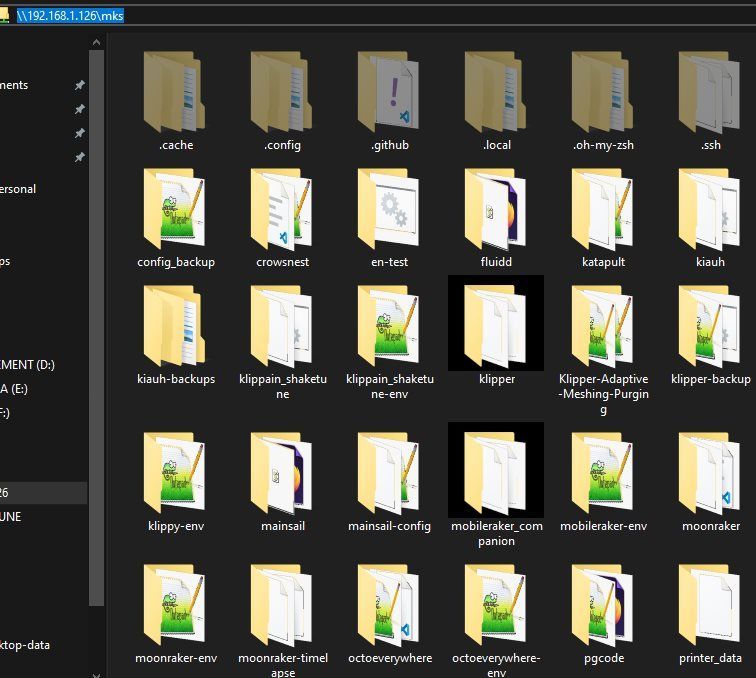
Task: Select the en-test folder icon
Action: (389, 209)
